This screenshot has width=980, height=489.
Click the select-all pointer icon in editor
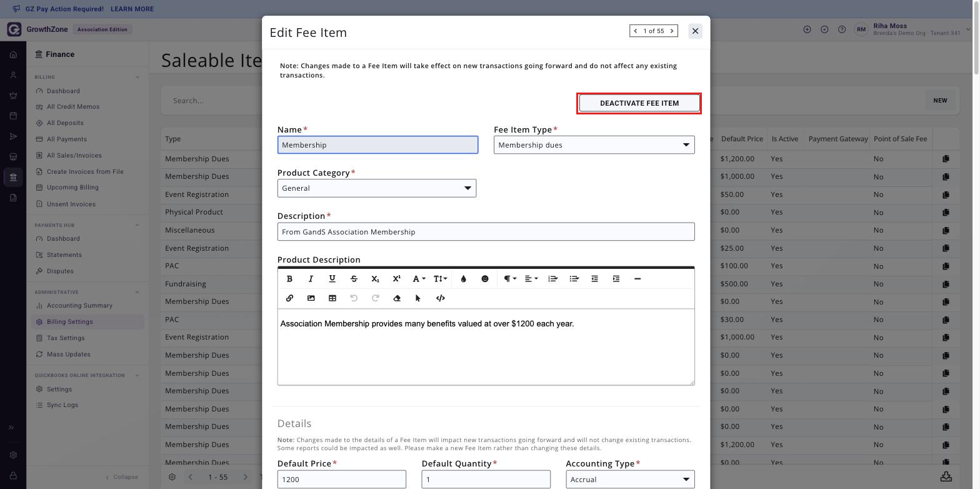coord(417,298)
